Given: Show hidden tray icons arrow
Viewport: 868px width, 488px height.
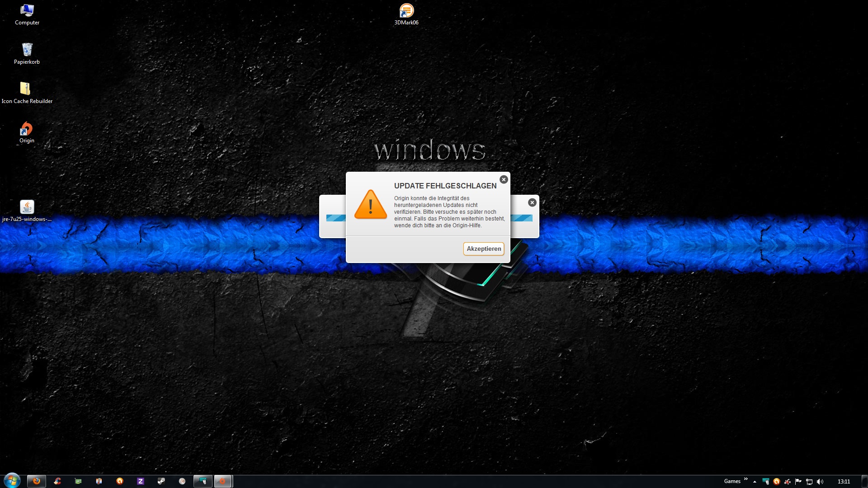Looking at the screenshot, I should (755, 482).
